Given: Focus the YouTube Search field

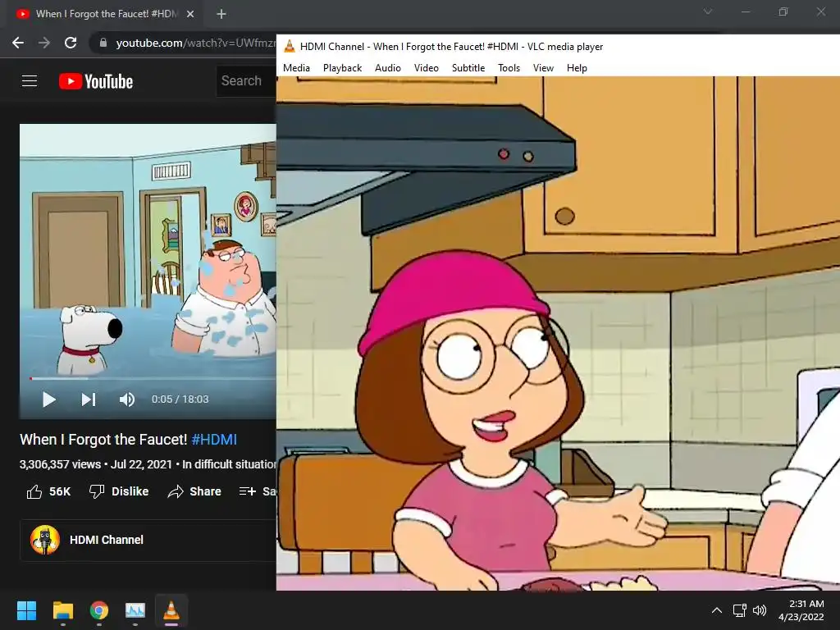Looking at the screenshot, I should pyautogui.click(x=246, y=81).
